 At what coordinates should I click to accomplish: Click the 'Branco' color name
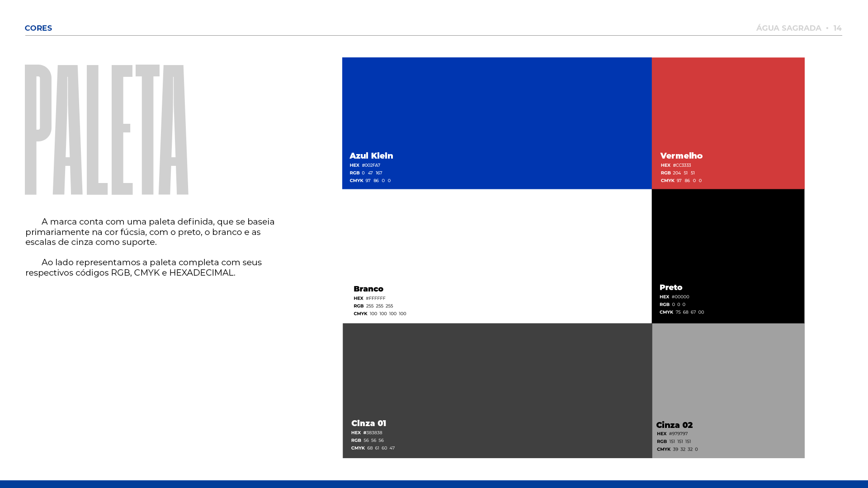tap(368, 289)
